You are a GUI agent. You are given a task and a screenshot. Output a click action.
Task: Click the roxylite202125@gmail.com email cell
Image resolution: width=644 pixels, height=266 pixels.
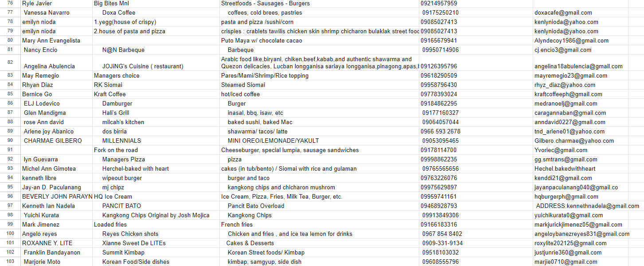[570, 243]
